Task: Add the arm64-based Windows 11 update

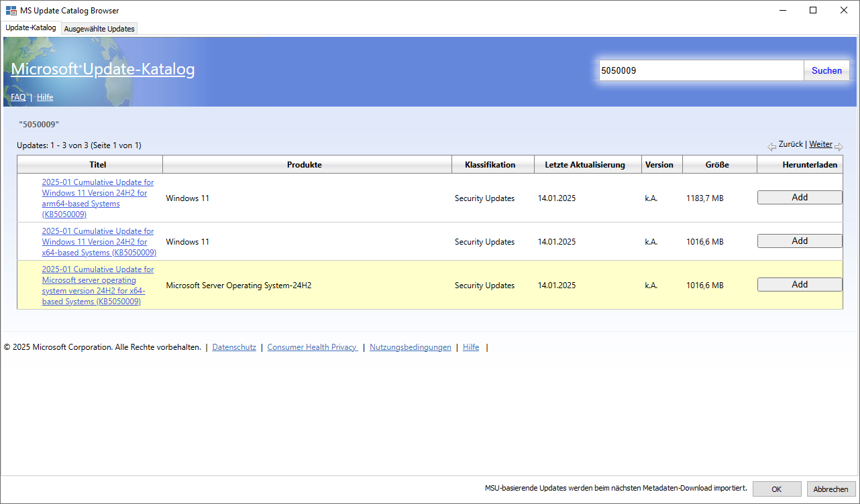Action: (799, 198)
